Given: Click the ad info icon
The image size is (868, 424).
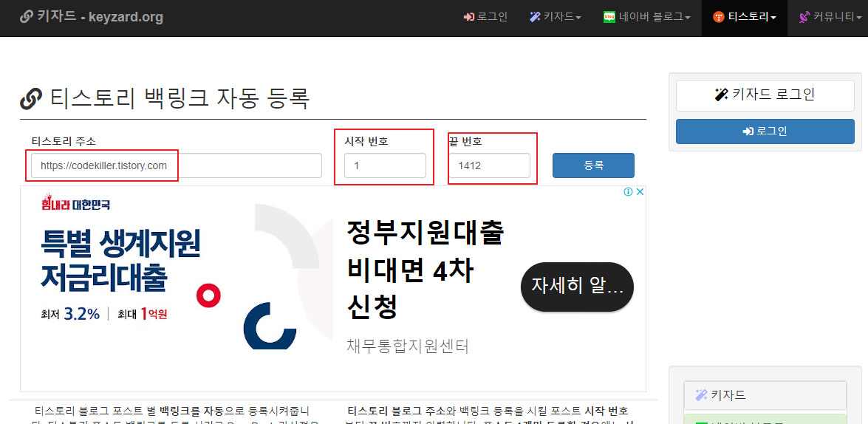Looking at the screenshot, I should click(x=629, y=192).
